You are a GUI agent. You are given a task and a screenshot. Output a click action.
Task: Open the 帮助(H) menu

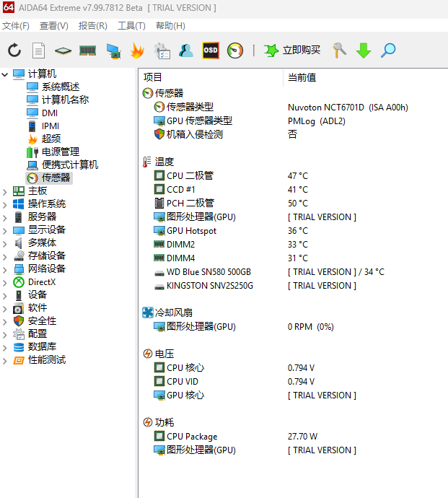tap(170, 26)
